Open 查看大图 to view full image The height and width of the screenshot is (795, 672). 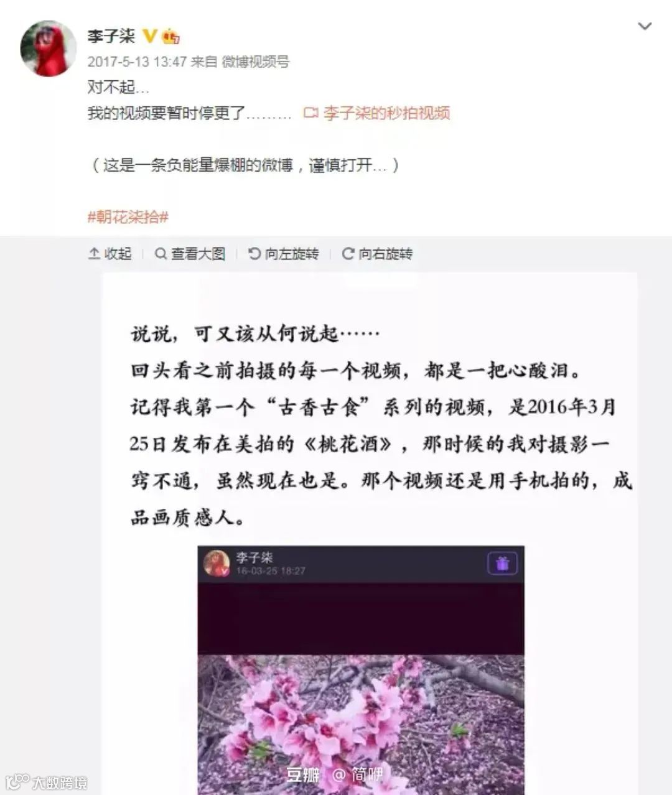190,254
